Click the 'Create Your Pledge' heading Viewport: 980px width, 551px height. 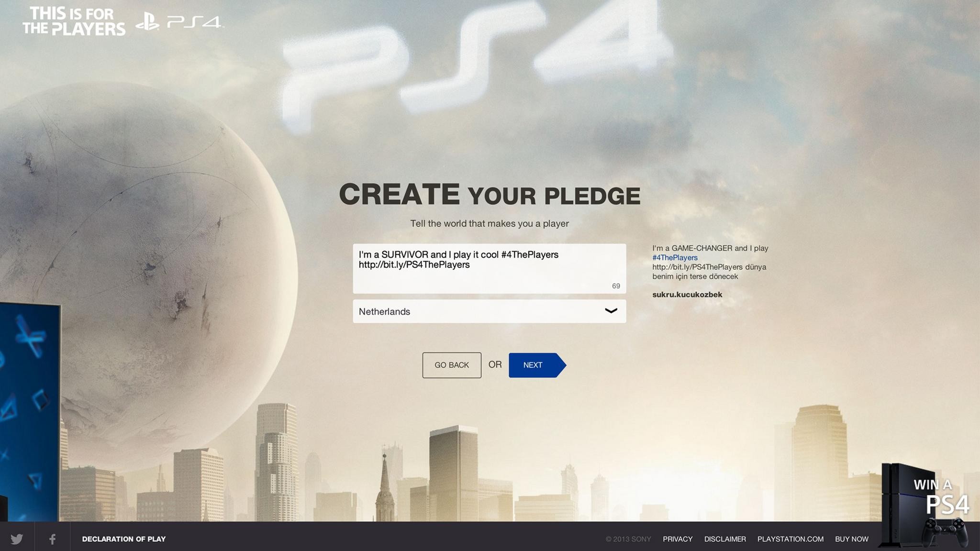coord(490,195)
